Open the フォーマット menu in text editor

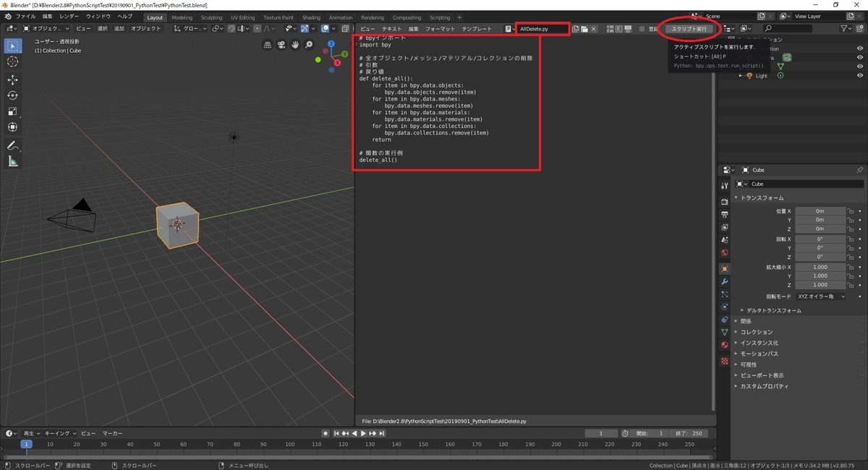coord(441,29)
